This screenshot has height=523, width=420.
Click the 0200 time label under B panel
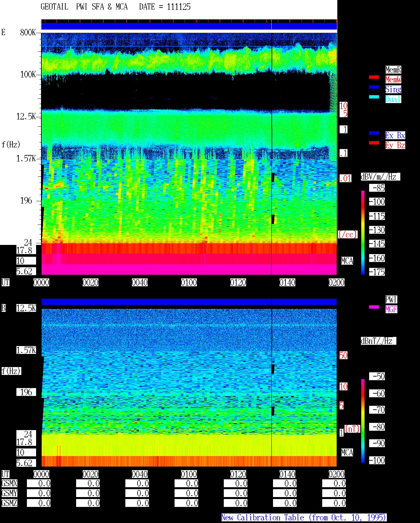point(337,474)
